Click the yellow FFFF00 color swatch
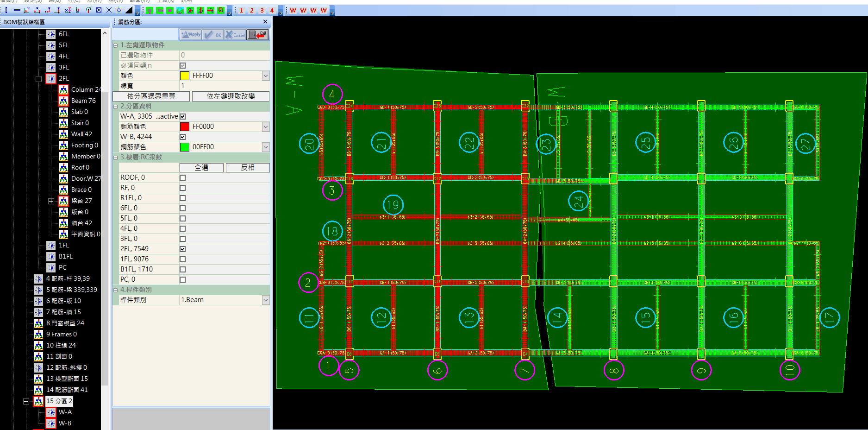 tap(185, 76)
